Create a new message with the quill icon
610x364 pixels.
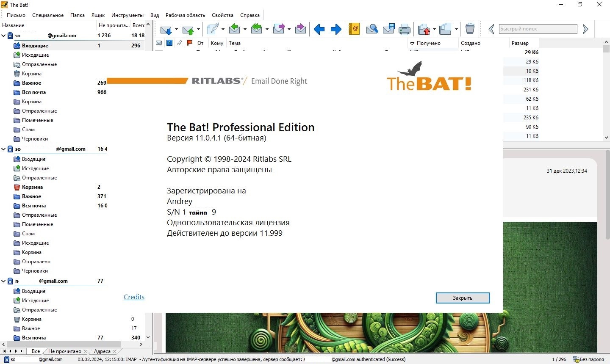(213, 29)
